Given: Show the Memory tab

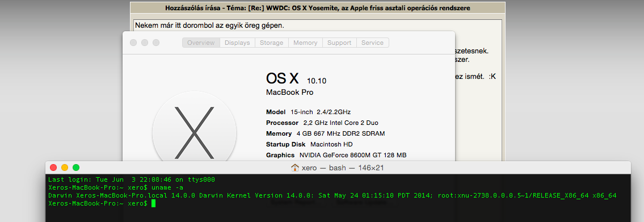Looking at the screenshot, I should click(x=305, y=43).
